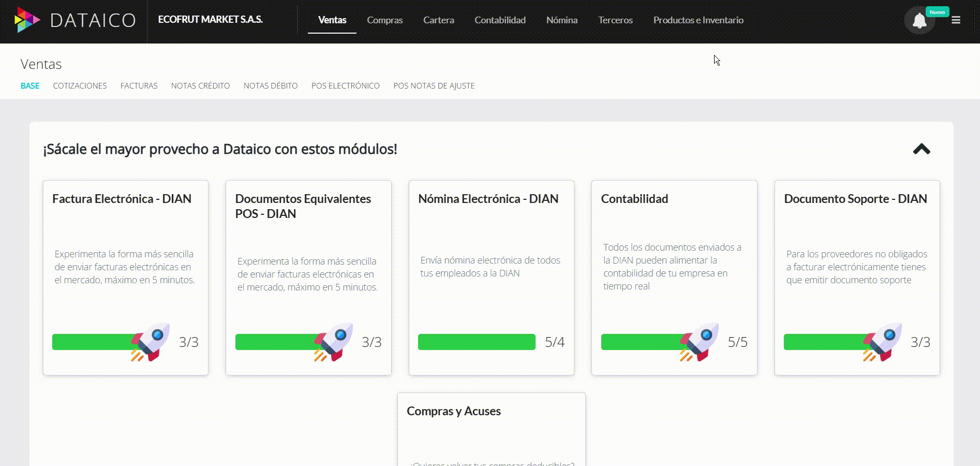Click the Nuevo badge on the notification bell
This screenshot has width=980, height=466.
point(938,11)
